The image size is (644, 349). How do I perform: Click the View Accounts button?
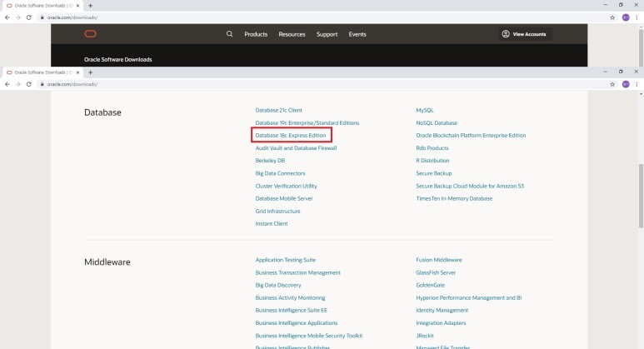[x=525, y=34]
